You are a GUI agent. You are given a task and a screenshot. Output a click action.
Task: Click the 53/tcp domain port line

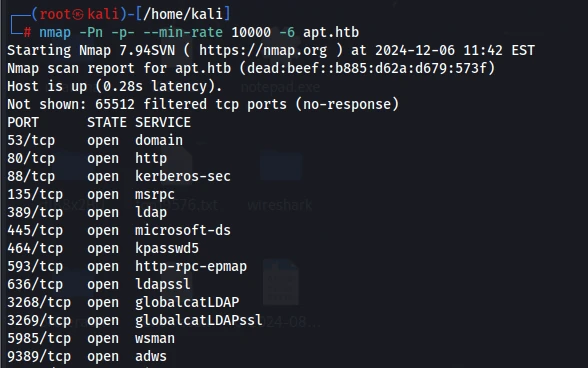point(95,140)
